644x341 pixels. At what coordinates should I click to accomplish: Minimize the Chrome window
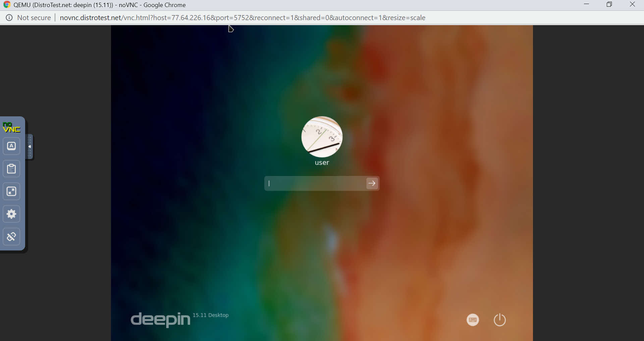coord(586,4)
